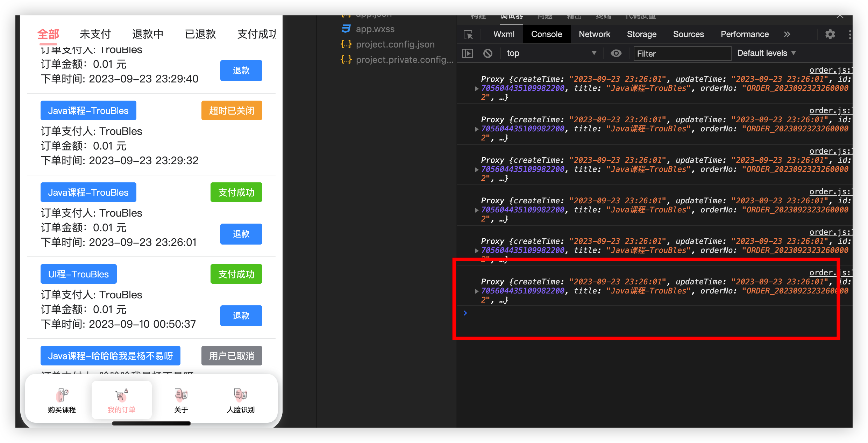Expand the first Proxy log entry

click(x=476, y=88)
